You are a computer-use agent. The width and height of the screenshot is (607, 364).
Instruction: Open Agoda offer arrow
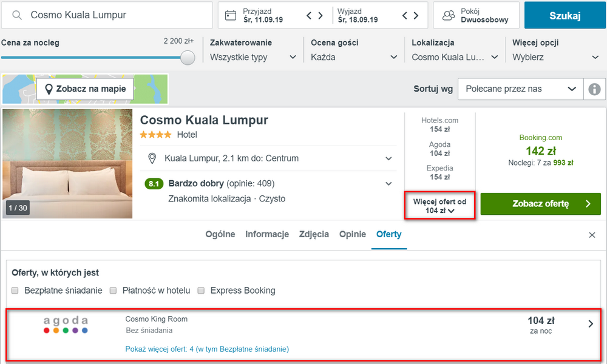click(591, 324)
